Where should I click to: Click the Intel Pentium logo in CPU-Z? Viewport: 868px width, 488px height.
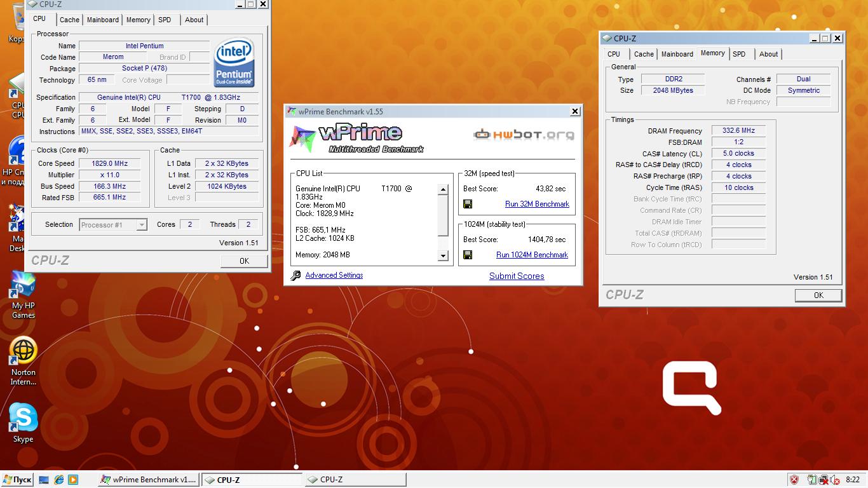[x=234, y=62]
